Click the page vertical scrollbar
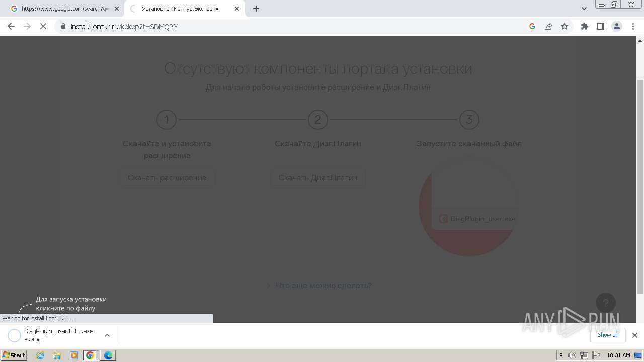Viewport: 644px width, 362px height. pos(640,186)
